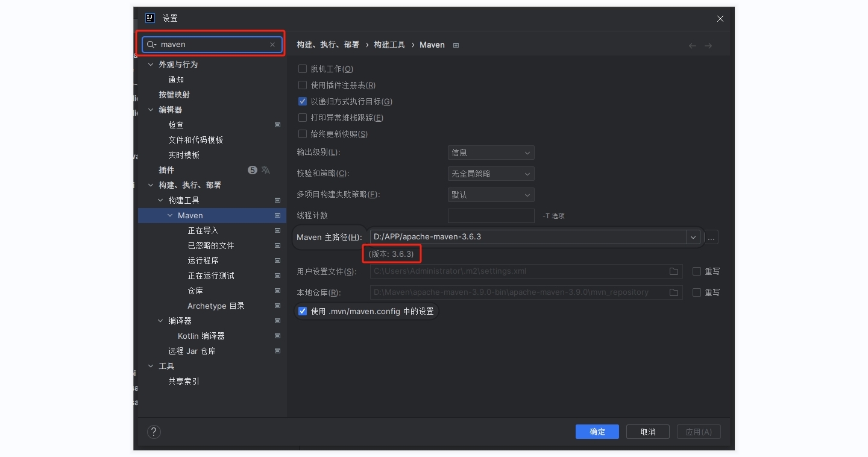
Task: Close the 设置 dialog
Action: [x=720, y=19]
